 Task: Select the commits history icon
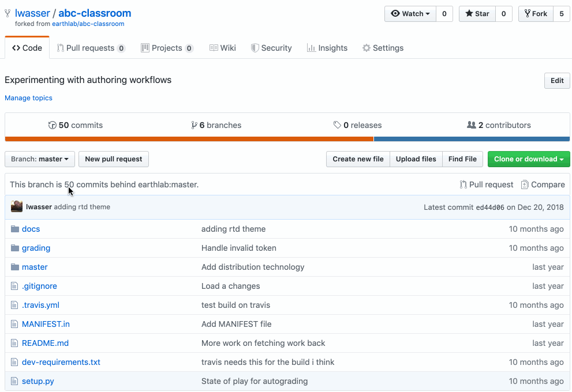pos(52,125)
